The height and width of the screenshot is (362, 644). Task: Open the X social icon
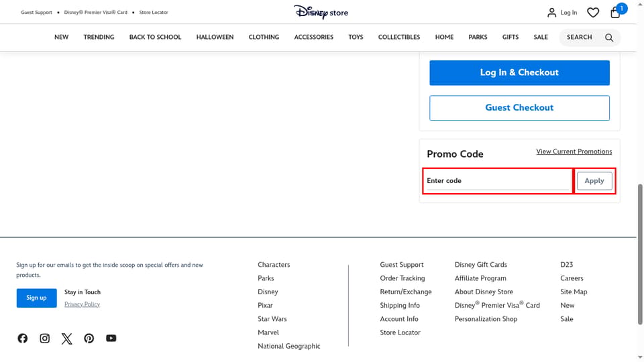point(67,338)
